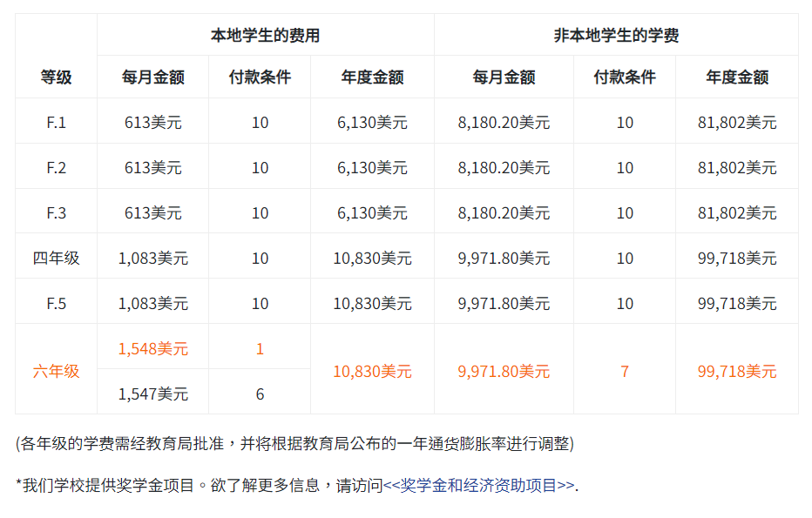Screen dimensions: 812x518
Task: Select the F.1 row label
Action: point(56,123)
